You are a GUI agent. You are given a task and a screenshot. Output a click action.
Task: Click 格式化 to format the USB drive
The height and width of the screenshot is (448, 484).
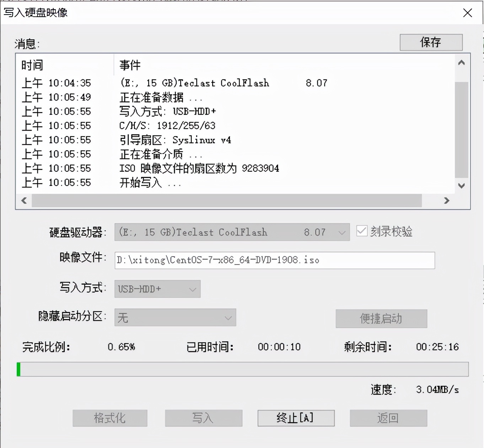(110, 418)
